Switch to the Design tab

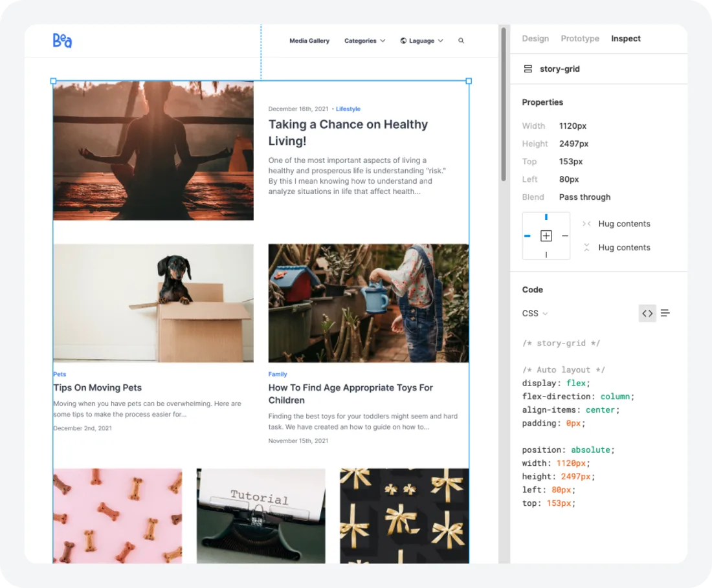(535, 39)
